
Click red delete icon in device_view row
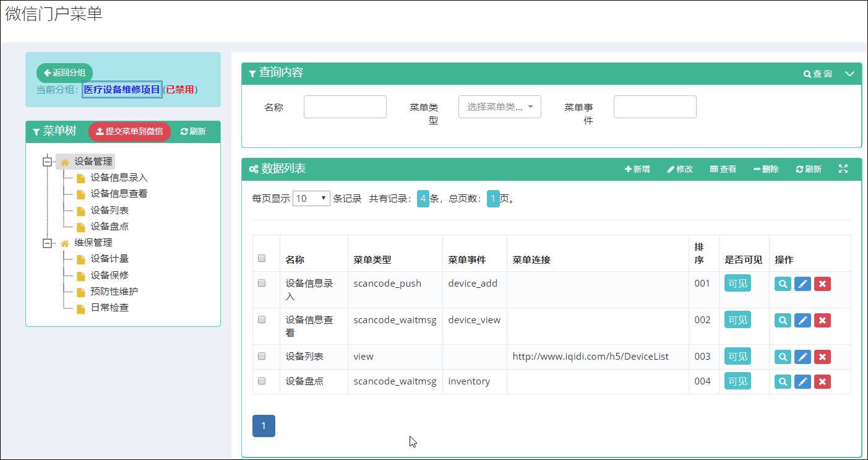tap(822, 320)
